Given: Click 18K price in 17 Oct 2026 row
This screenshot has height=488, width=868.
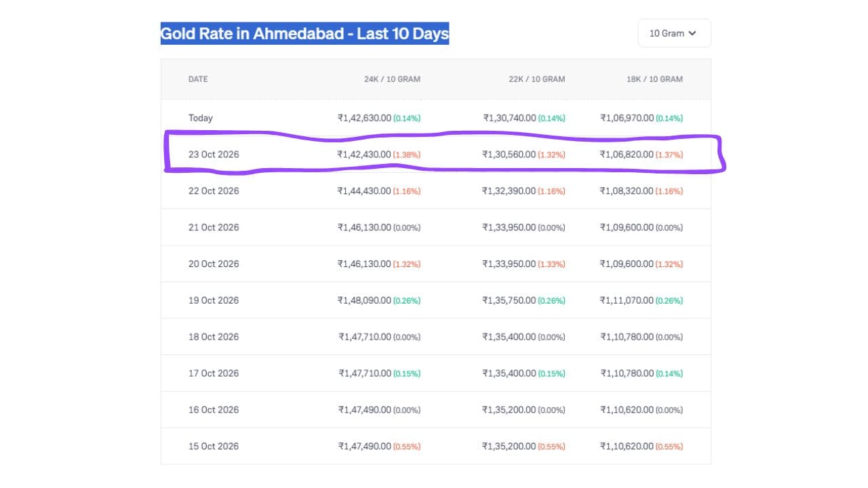Looking at the screenshot, I should (x=627, y=373).
